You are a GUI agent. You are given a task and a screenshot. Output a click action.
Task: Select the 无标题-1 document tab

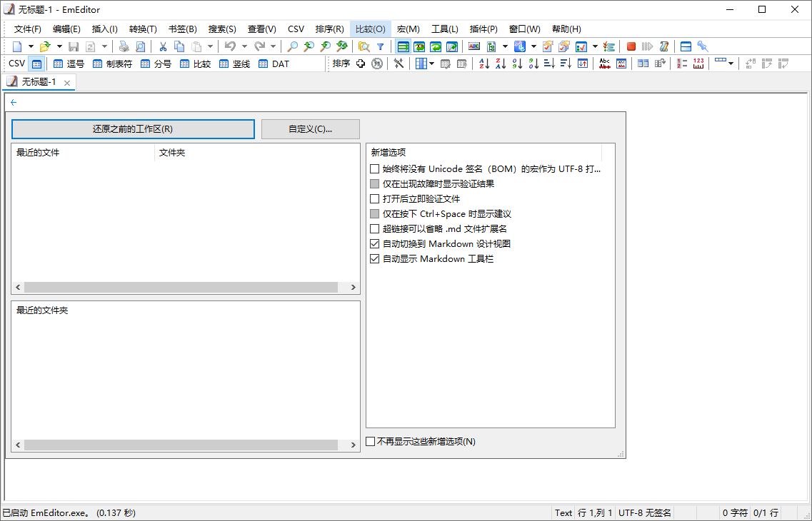(39, 82)
